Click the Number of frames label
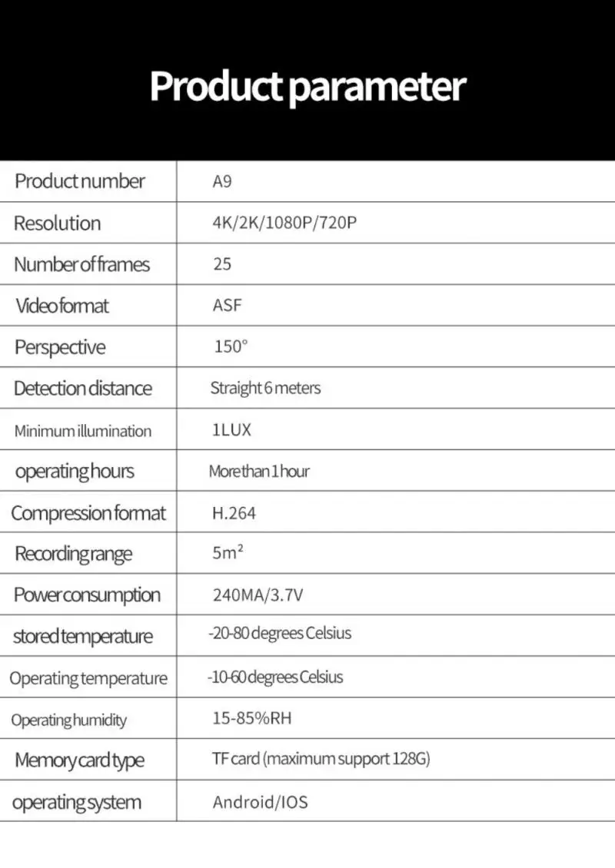 click(82, 264)
